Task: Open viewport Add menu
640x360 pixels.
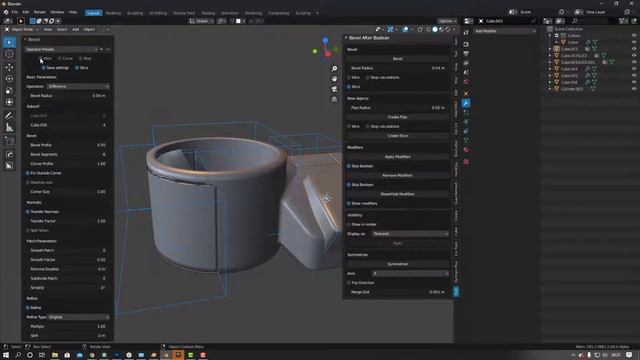Action: 76,29
